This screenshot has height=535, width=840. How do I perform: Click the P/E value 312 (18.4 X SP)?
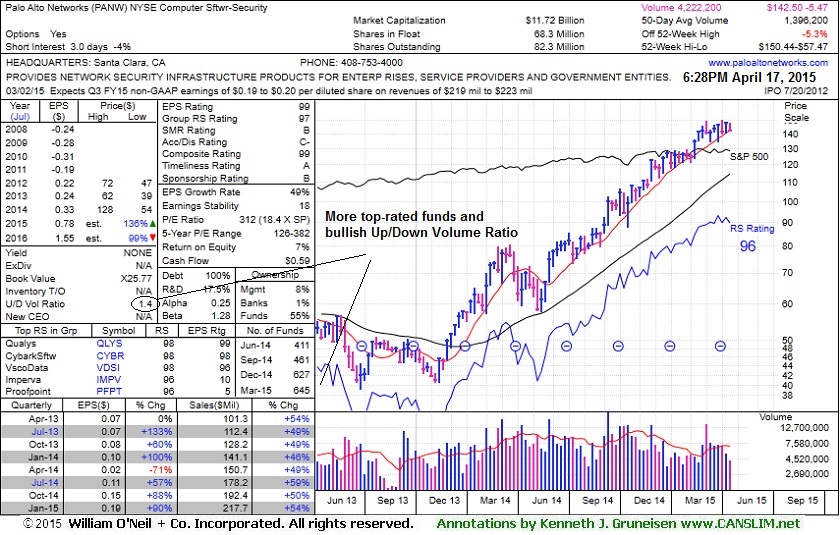coord(274,220)
